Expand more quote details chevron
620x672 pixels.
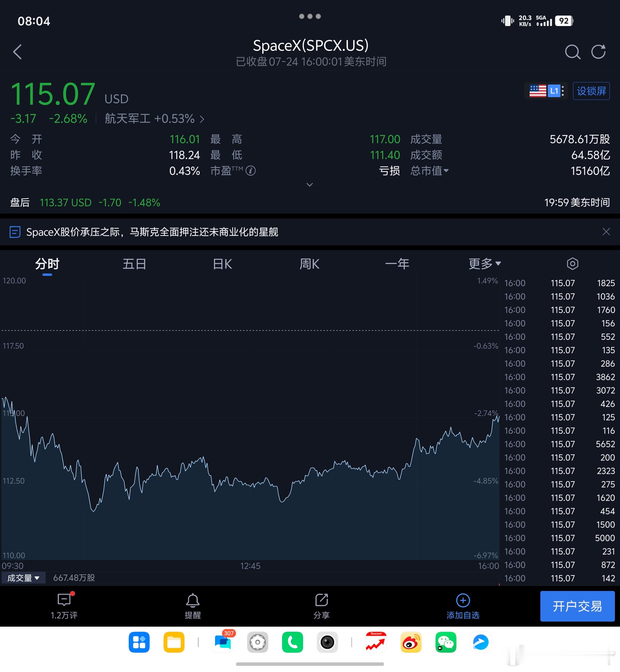click(x=310, y=185)
